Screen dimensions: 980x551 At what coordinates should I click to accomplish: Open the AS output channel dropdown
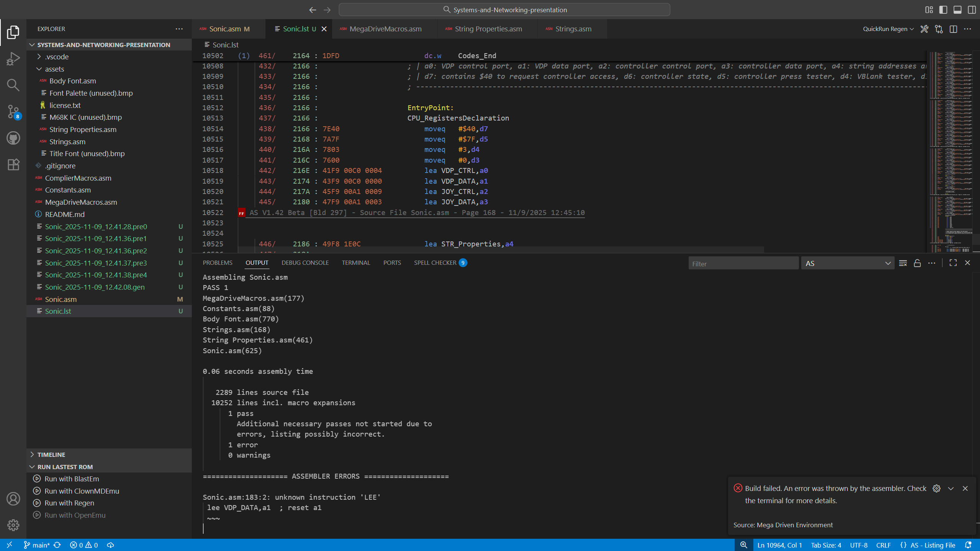pyautogui.click(x=848, y=263)
